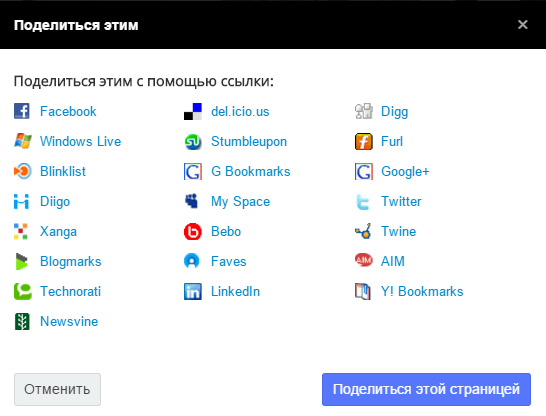Viewport: 546px width, 416px height.
Task: Click the Twitter bird icon
Action: 363,202
